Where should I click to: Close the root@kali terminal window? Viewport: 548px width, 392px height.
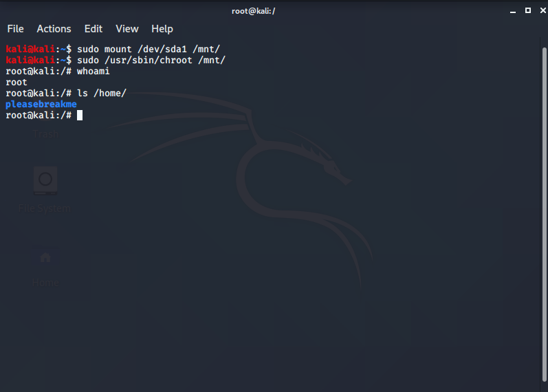click(x=540, y=10)
